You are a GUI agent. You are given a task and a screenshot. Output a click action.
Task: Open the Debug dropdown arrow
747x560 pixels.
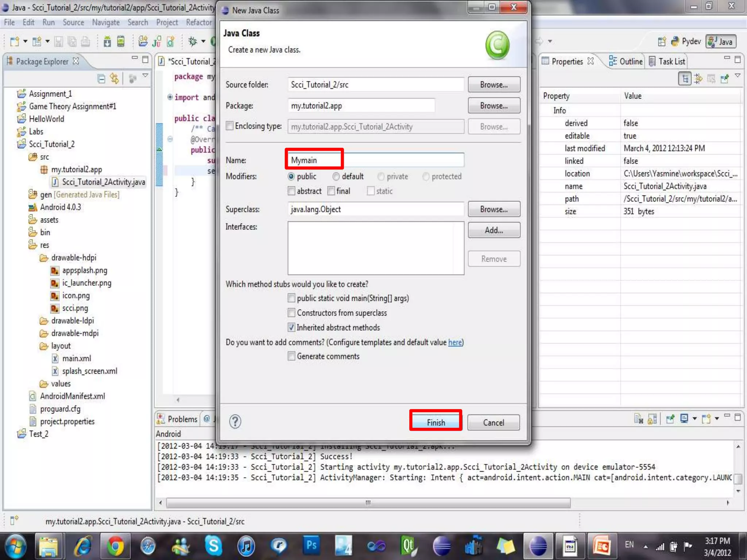[x=203, y=42]
